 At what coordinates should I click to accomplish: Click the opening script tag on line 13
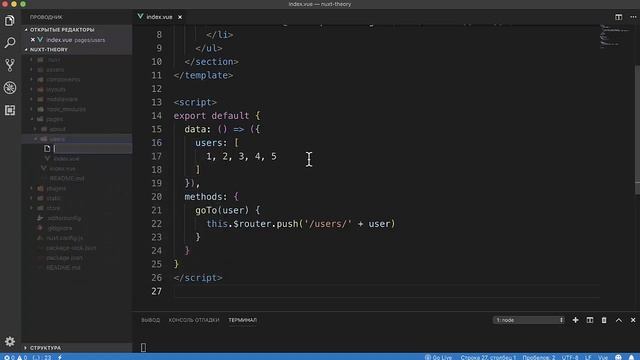195,102
